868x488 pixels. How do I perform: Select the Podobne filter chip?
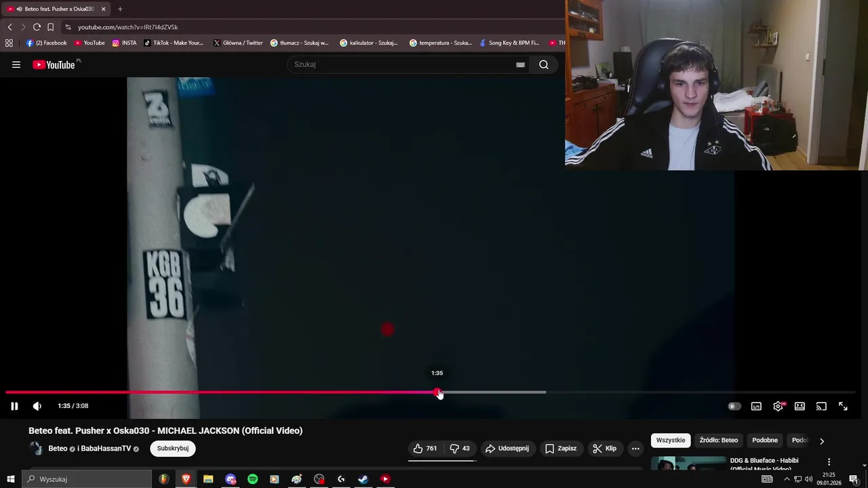765,440
